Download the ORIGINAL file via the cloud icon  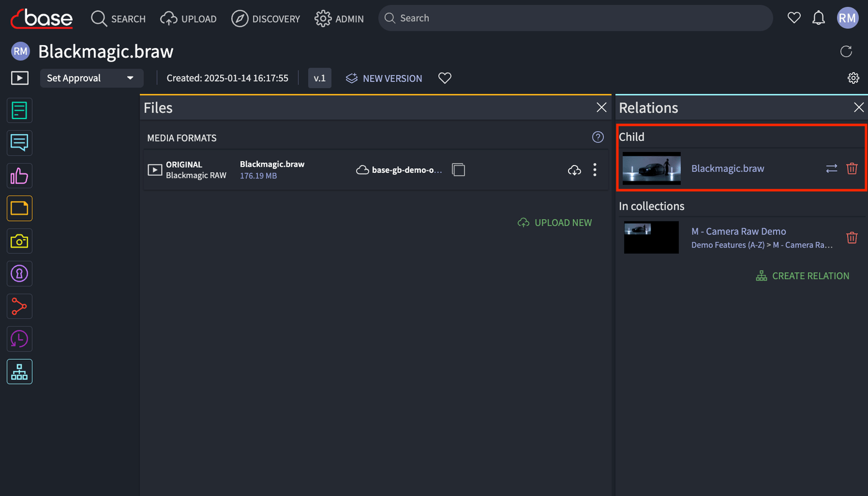click(x=574, y=170)
